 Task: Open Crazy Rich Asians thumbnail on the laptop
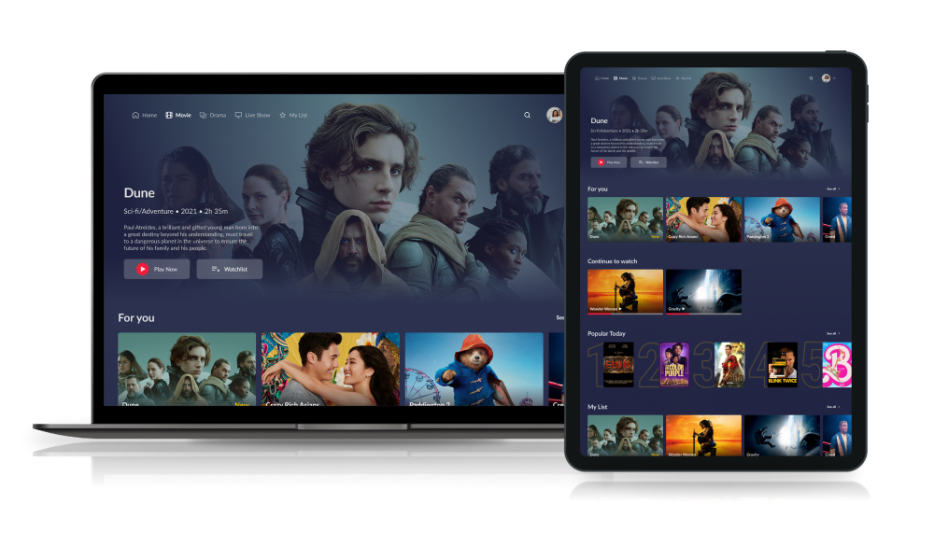pyautogui.click(x=331, y=369)
